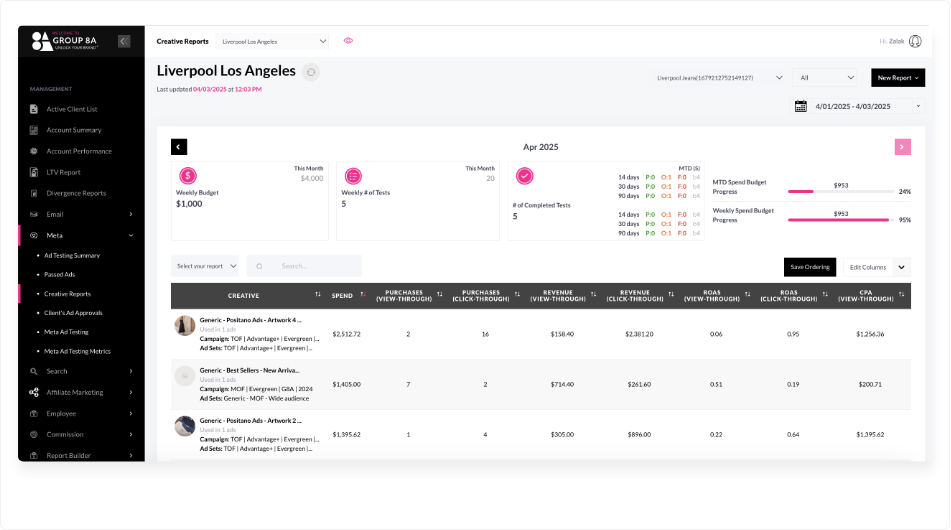
Task: Open Passed Ads submenu item
Action: click(x=59, y=274)
